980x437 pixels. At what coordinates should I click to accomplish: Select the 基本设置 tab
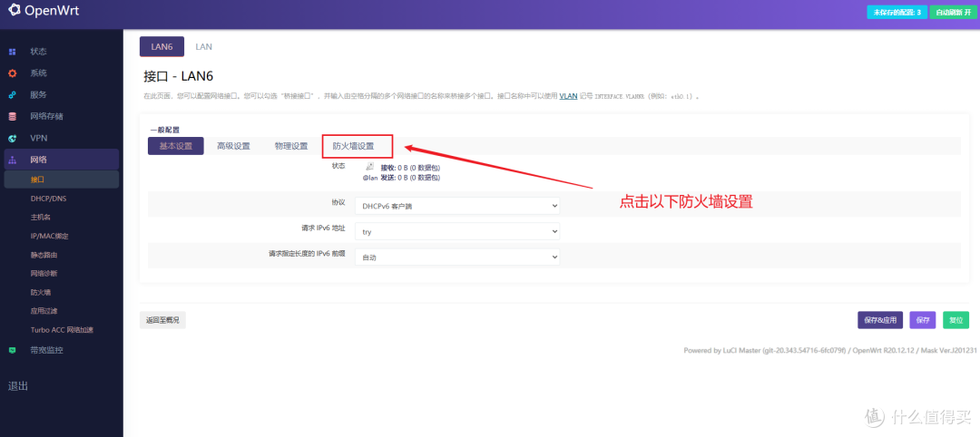point(176,146)
